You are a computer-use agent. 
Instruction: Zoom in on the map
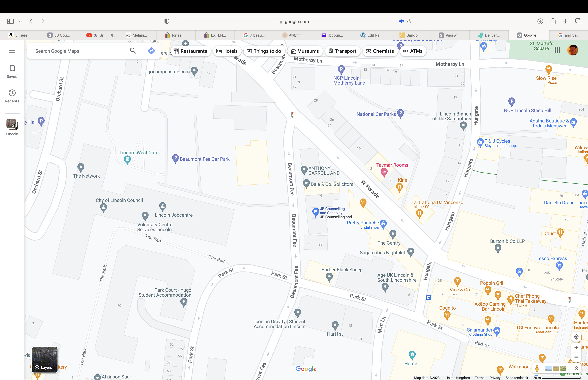(x=576, y=348)
